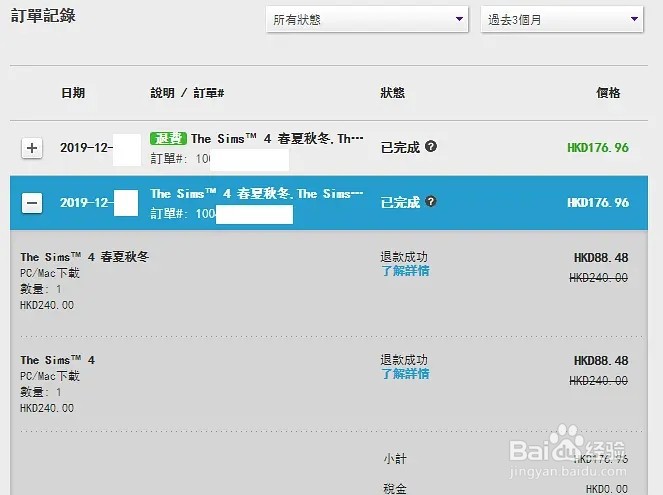The width and height of the screenshot is (663, 495).
Task: Click the green 退費 refund badge
Action: click(x=168, y=138)
